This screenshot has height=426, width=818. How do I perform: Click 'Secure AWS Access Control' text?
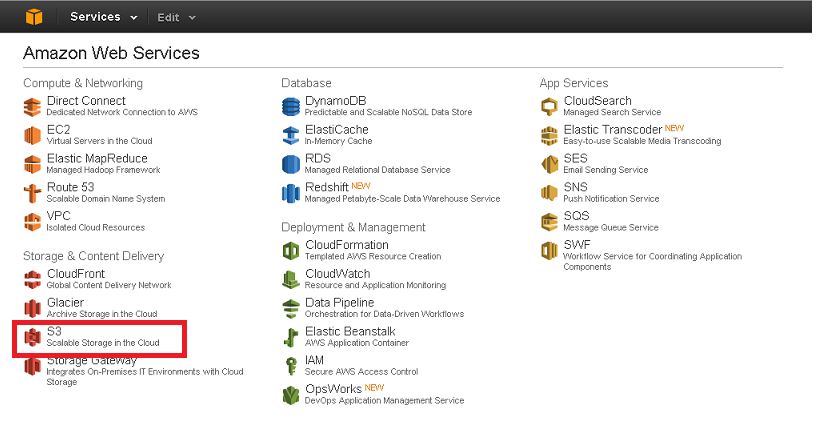[362, 371]
